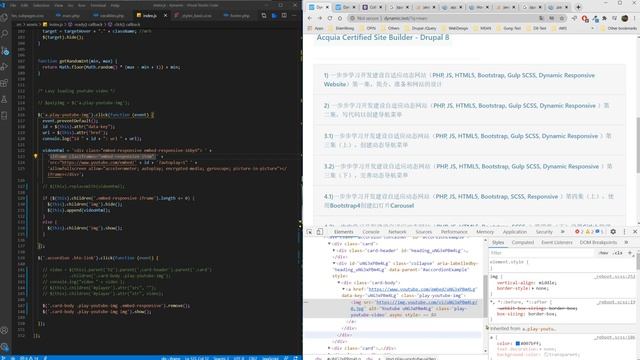This screenshot has width=640, height=360.
Task: Open the VS Code Accounts icon
Action: pos(4,330)
